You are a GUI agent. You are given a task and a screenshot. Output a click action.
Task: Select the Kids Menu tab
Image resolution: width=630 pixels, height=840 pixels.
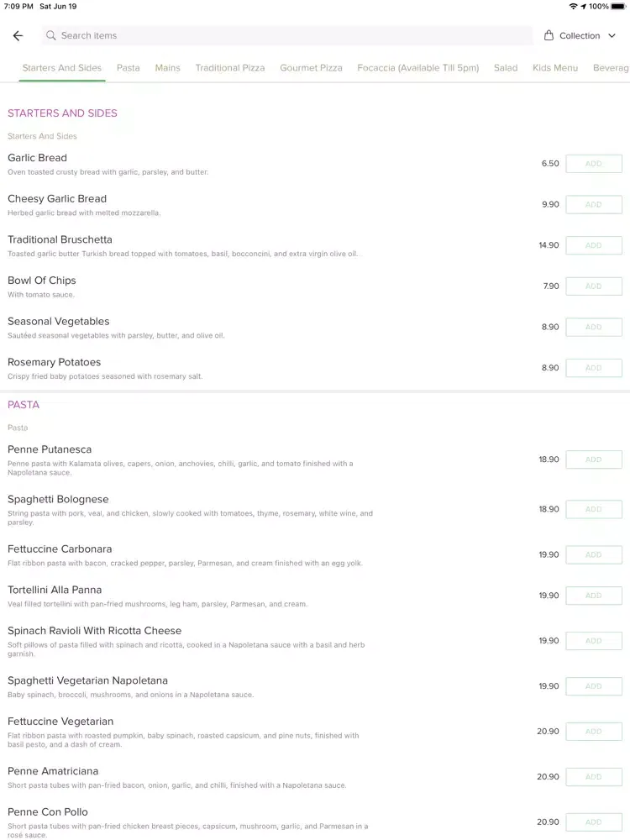(x=555, y=68)
